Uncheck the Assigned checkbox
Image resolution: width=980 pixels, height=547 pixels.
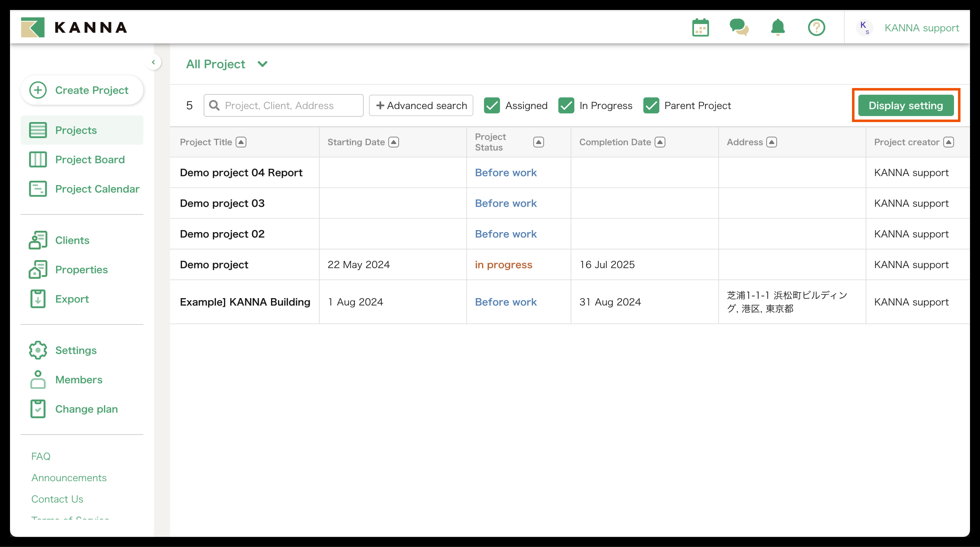(x=492, y=106)
